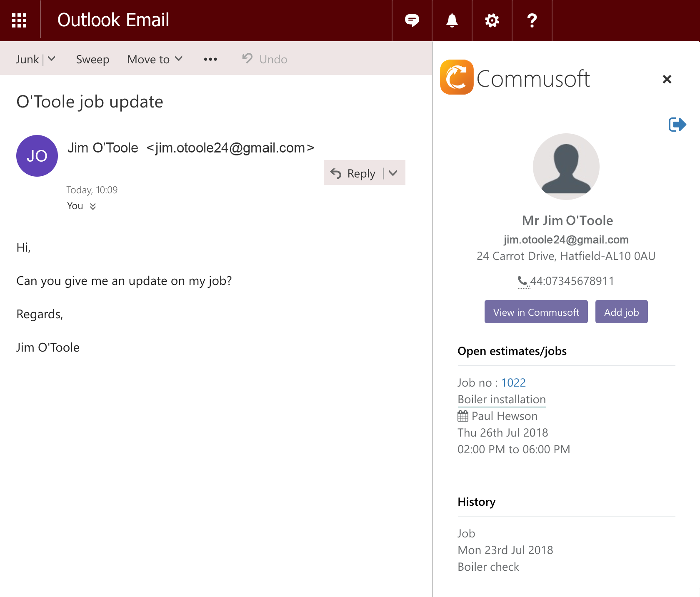The width and height of the screenshot is (700, 597).
Task: Open the app launcher grid icon
Action: point(19,20)
